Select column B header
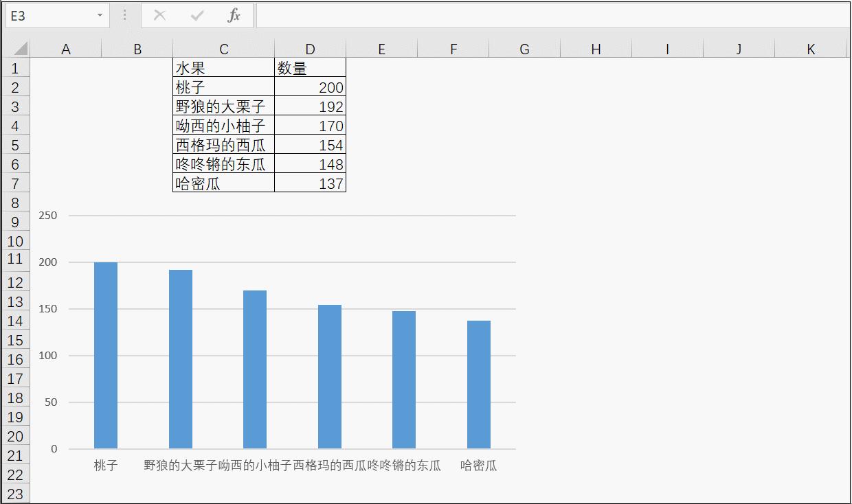Screen dimensions: 852x504 137,49
